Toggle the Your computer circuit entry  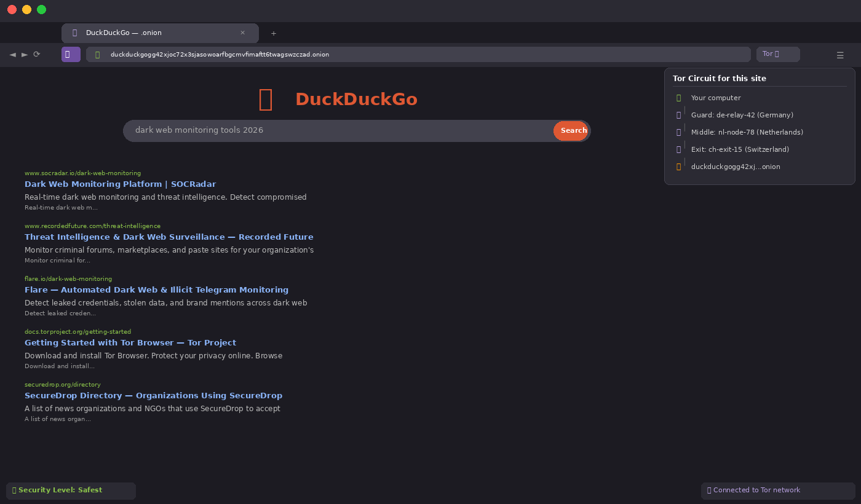click(715, 98)
